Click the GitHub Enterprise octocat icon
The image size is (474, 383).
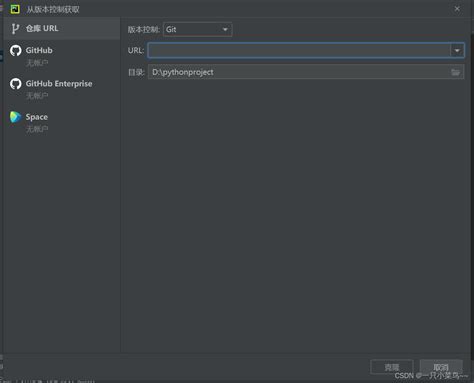pos(15,84)
